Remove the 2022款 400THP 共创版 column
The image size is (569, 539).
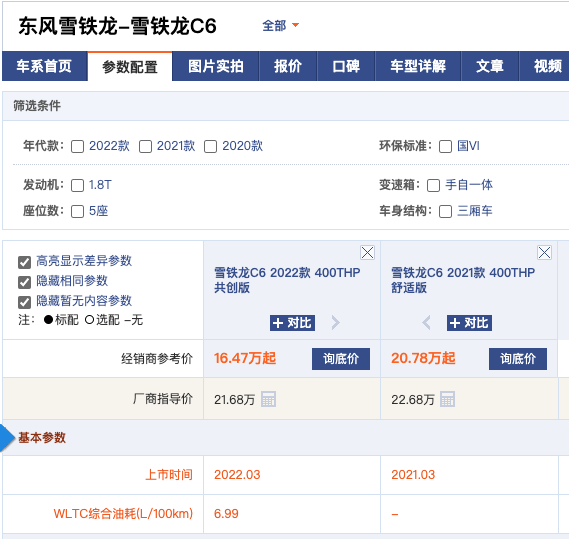click(367, 253)
